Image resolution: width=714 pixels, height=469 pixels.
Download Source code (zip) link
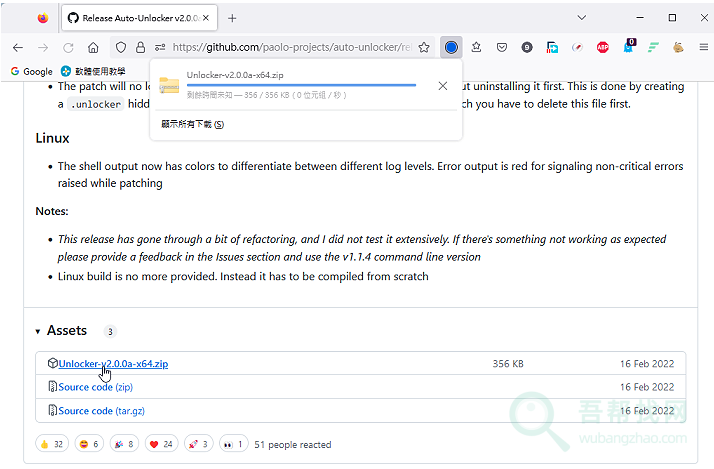(96, 387)
